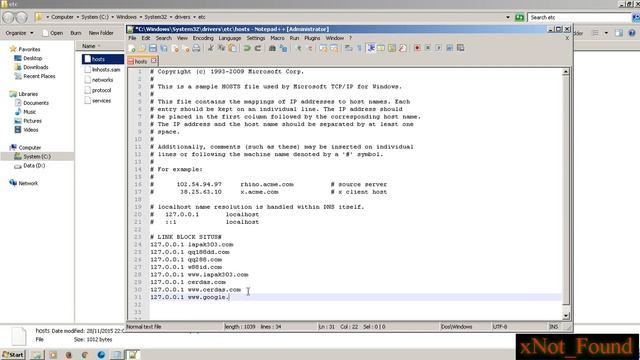Image resolution: width=640 pixels, height=360 pixels.
Task: Select the services file in Explorer list
Action: point(98,100)
